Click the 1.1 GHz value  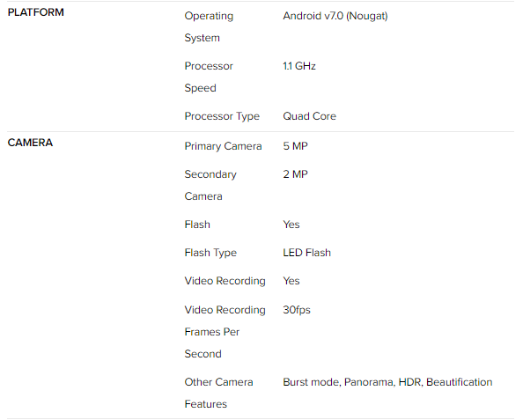[x=299, y=66]
